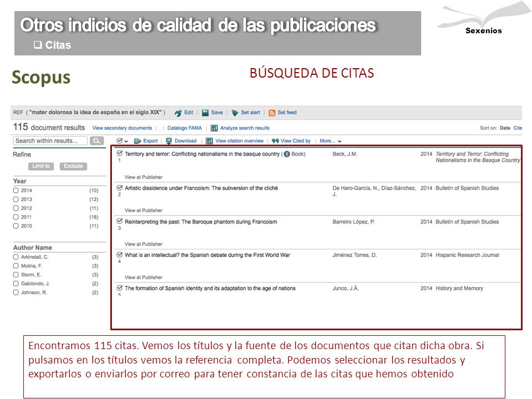Open the More... dropdown menu

[330, 141]
